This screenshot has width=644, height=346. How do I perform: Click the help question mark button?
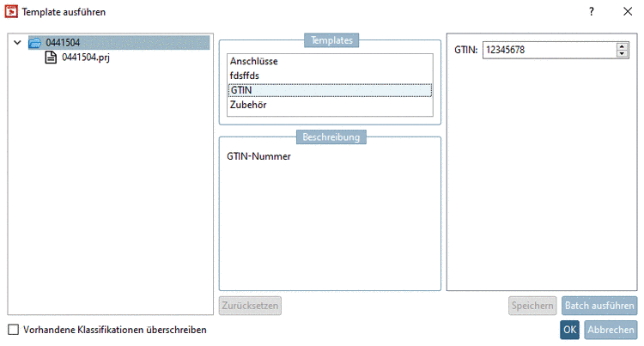tap(591, 12)
